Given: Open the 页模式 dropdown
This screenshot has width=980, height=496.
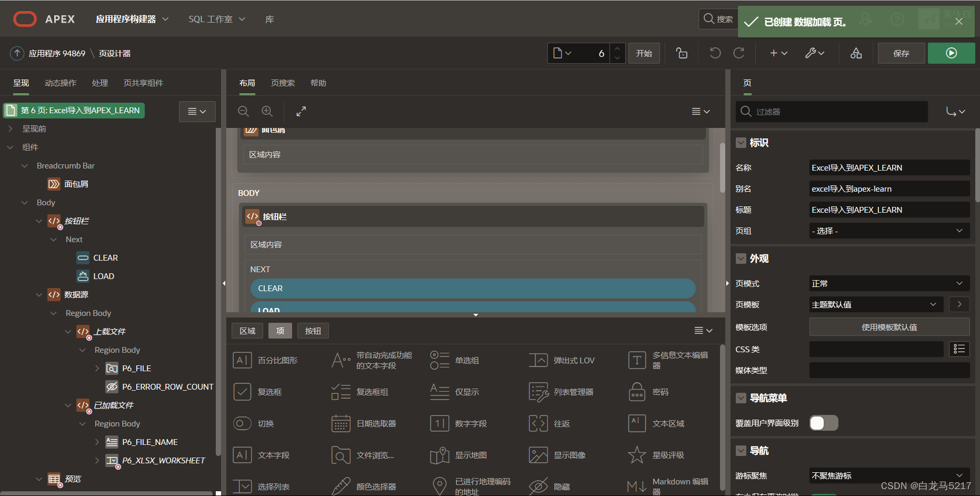Looking at the screenshot, I should pyautogui.click(x=889, y=283).
